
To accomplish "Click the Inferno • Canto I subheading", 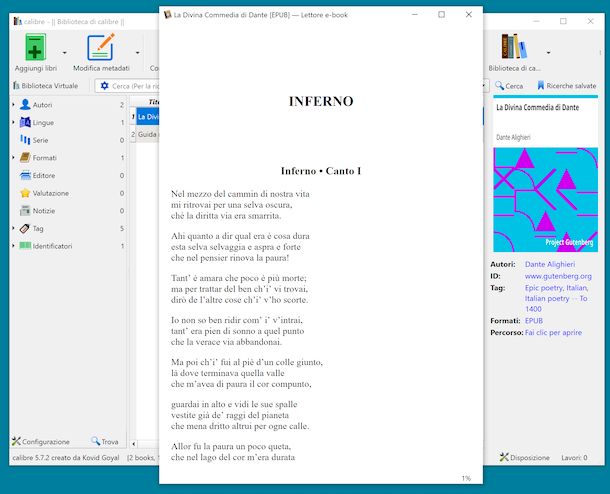I will (x=321, y=171).
